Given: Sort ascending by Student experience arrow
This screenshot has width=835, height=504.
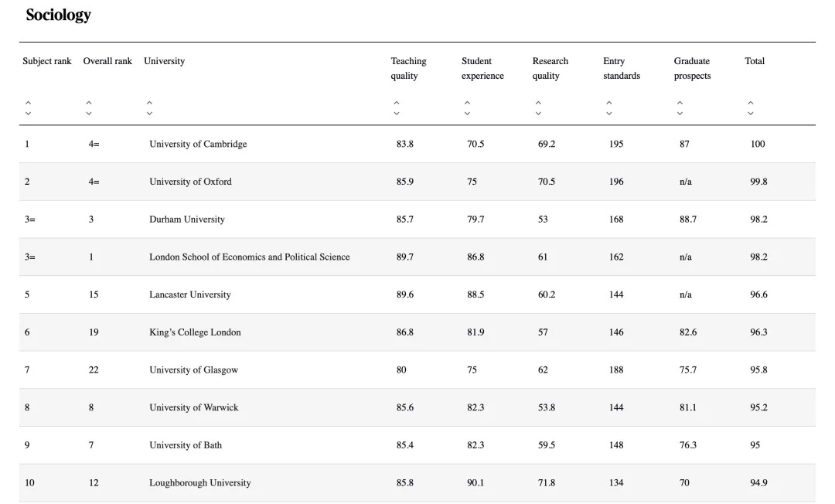Looking at the screenshot, I should [x=467, y=102].
